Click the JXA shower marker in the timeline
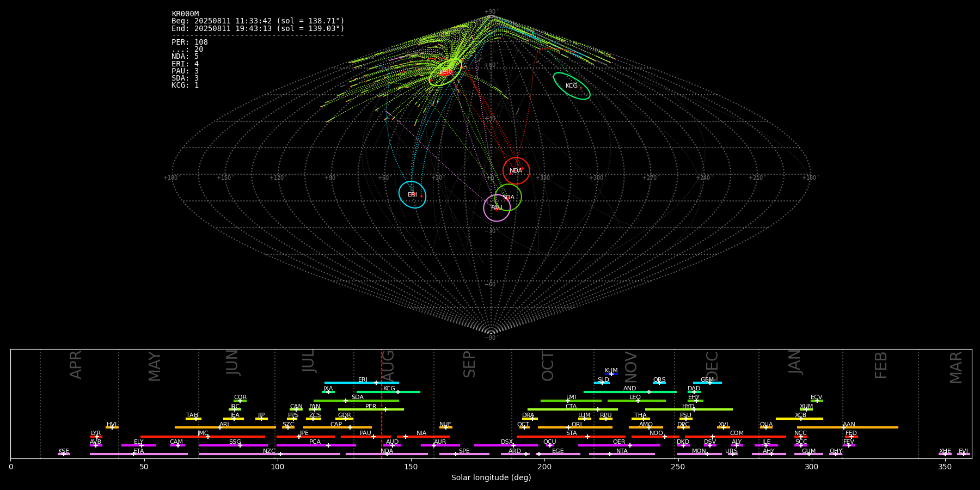Image resolution: width=980 pixels, height=490 pixels. pos(328,391)
